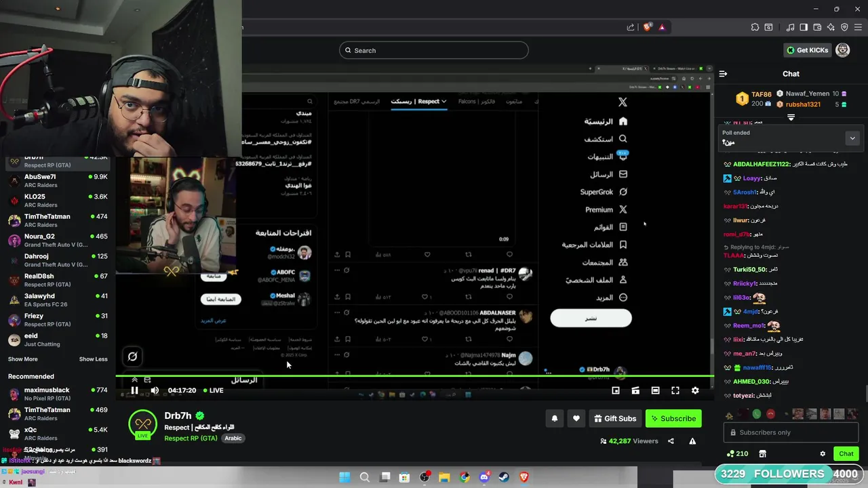Click Respect RP (GTA) category link
Screen dimensions: 868x488
point(191,439)
